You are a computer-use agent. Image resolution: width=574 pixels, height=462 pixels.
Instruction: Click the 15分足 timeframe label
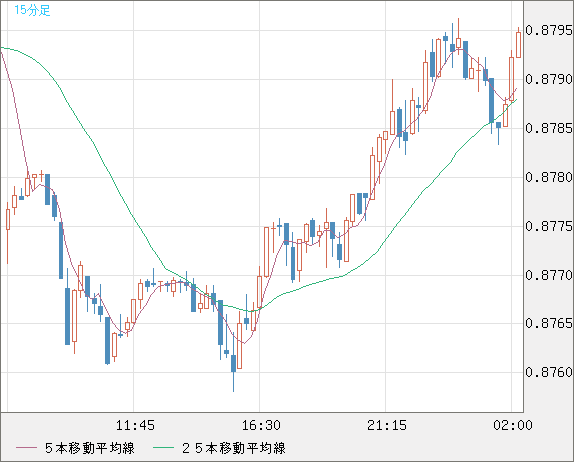point(32,10)
